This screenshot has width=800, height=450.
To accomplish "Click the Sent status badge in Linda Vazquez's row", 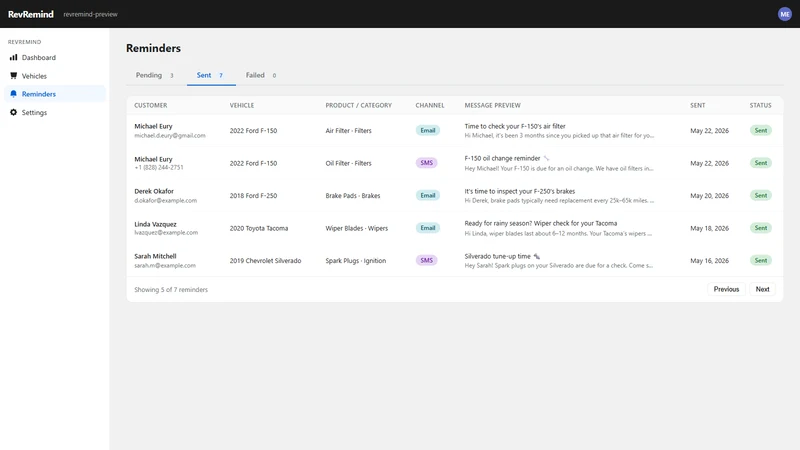I will pos(761,228).
